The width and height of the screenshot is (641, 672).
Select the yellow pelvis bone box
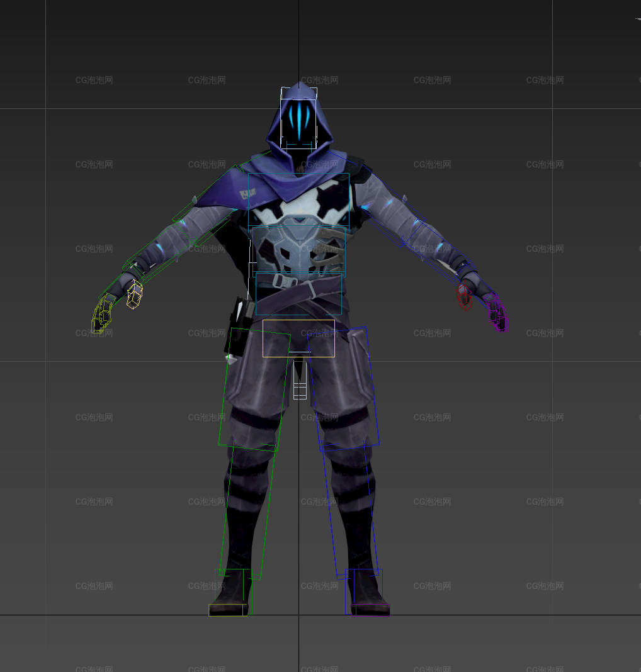[x=298, y=338]
